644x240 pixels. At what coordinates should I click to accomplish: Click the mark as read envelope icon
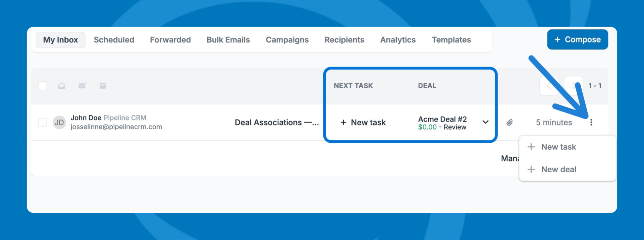pyautogui.click(x=62, y=86)
